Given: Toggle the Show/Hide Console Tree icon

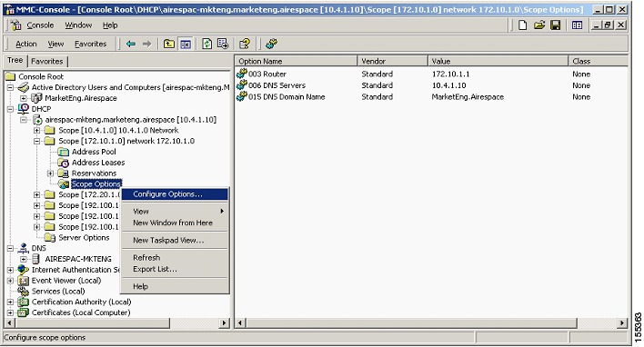Looking at the screenshot, I should tap(186, 44).
